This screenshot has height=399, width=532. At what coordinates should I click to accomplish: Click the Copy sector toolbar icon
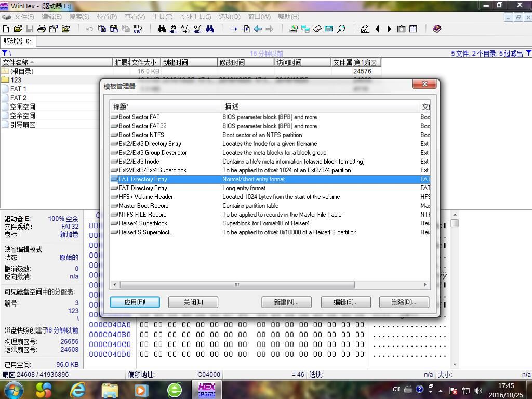point(101,29)
